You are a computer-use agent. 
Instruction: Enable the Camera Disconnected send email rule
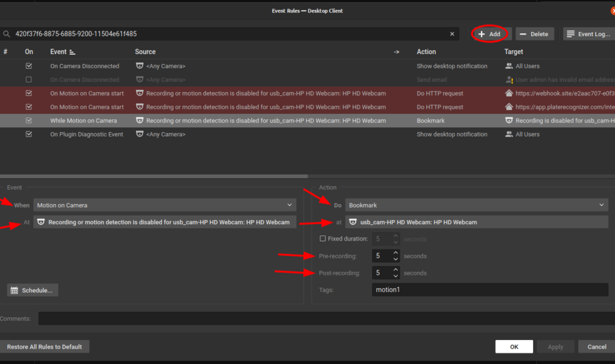point(29,80)
